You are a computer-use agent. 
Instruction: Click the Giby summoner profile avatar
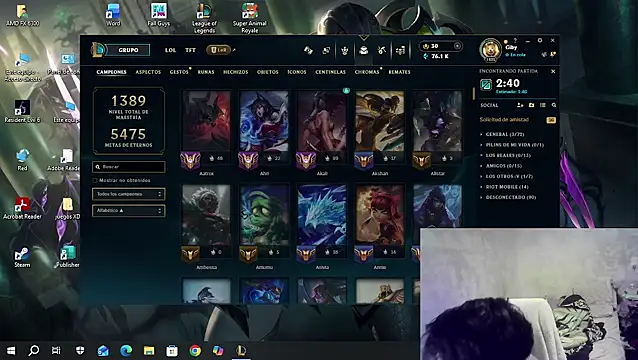[490, 50]
